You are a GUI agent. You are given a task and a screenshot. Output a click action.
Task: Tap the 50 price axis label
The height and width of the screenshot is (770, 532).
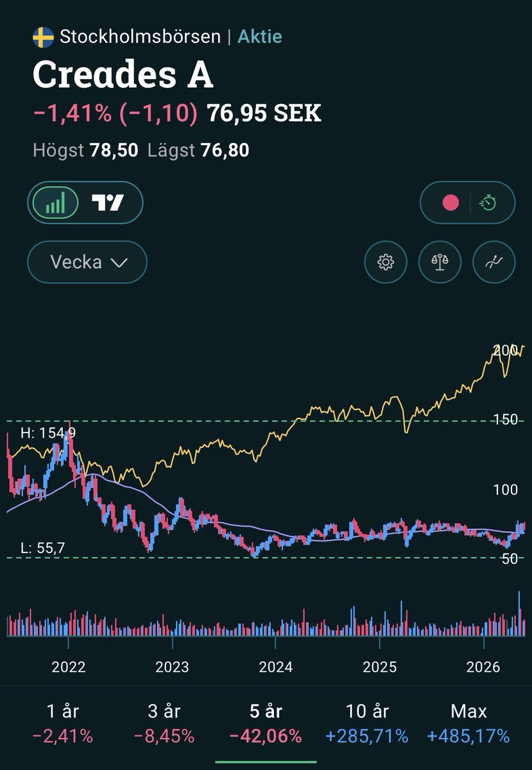point(509,558)
